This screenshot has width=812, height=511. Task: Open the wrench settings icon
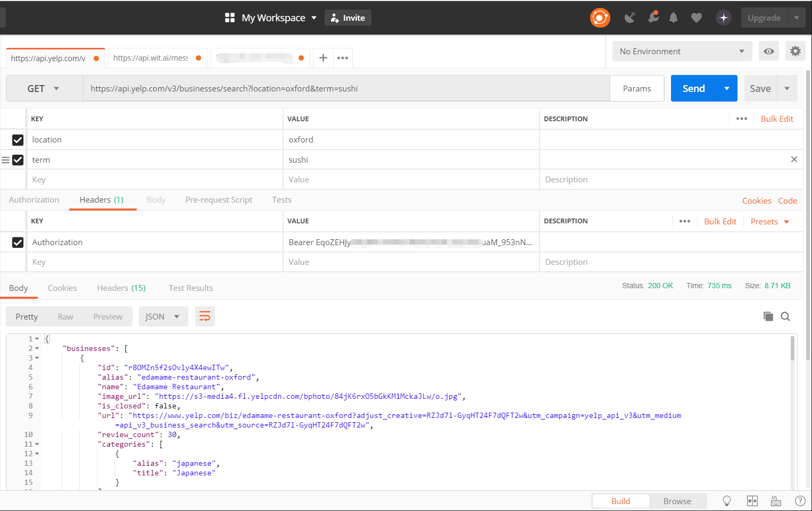coord(653,18)
